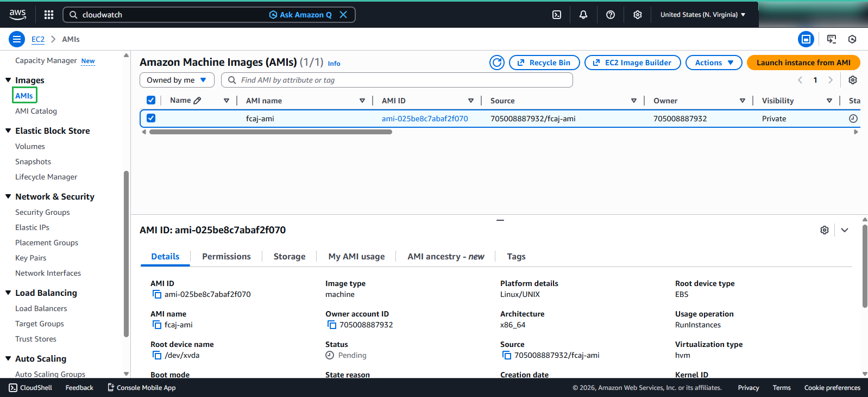Switch to the Storage tab
The width and height of the screenshot is (868, 397).
click(290, 257)
